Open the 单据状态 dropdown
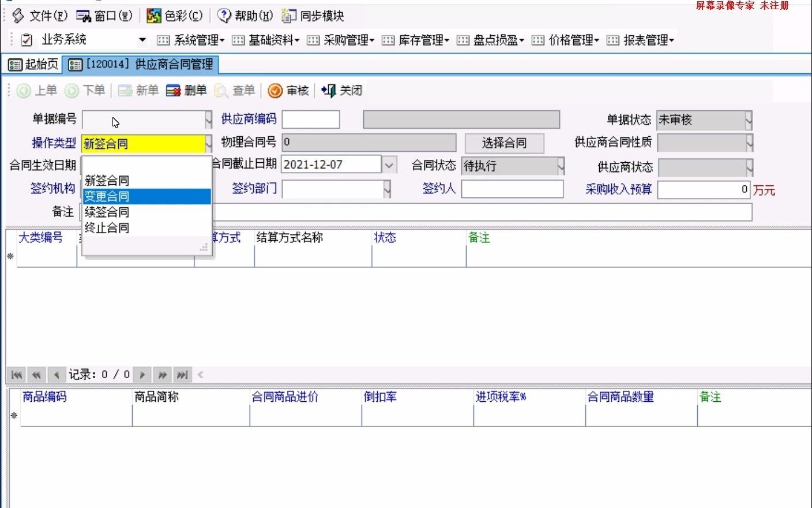 (x=749, y=120)
